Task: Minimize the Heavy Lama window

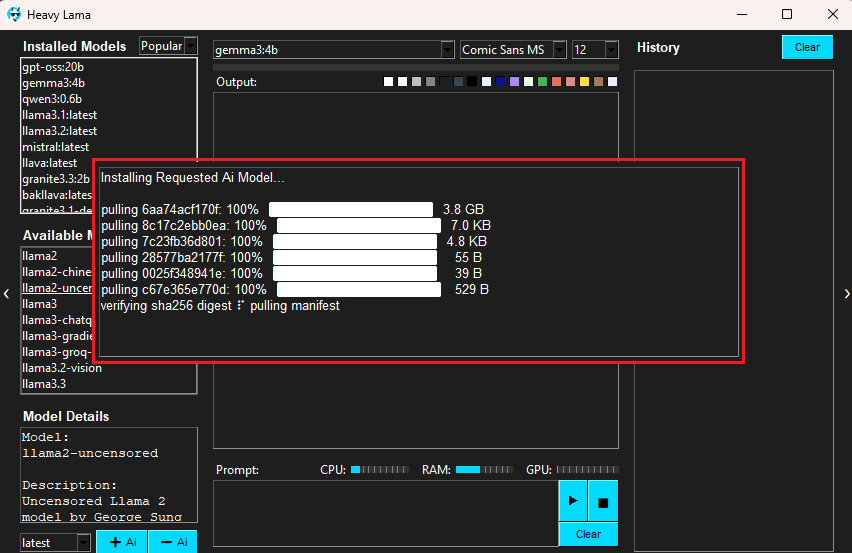Action: pyautogui.click(x=742, y=15)
